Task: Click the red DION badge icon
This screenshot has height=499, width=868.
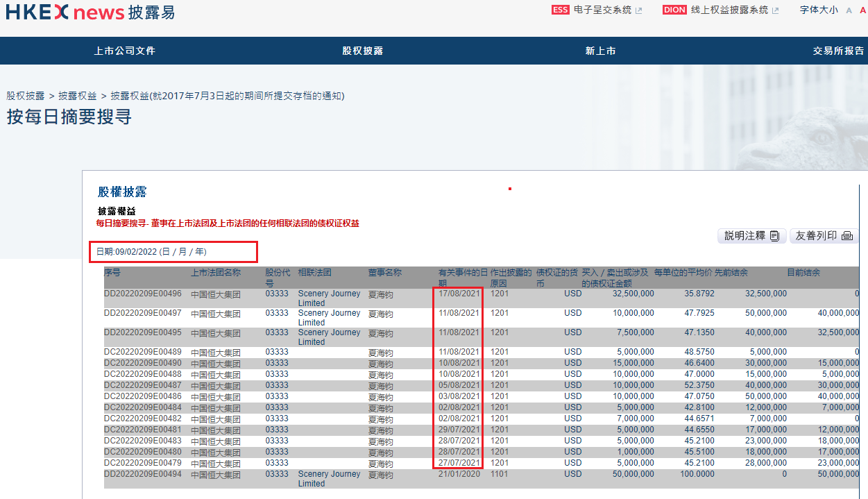Action: point(674,10)
